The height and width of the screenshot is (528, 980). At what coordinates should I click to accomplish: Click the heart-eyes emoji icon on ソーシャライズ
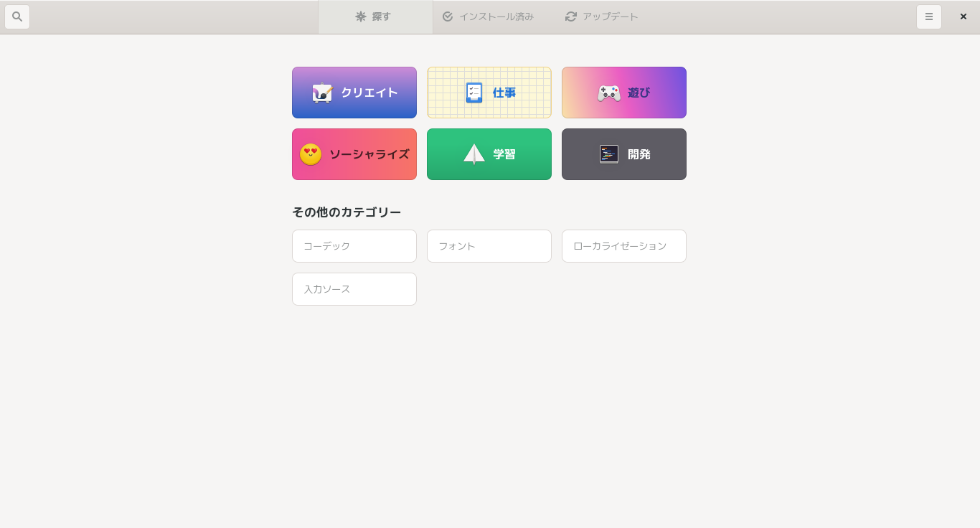pos(311,154)
